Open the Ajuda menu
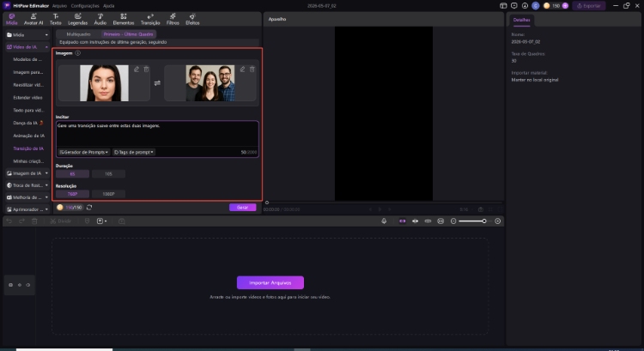Image resolution: width=644 pixels, height=351 pixels. point(109,6)
